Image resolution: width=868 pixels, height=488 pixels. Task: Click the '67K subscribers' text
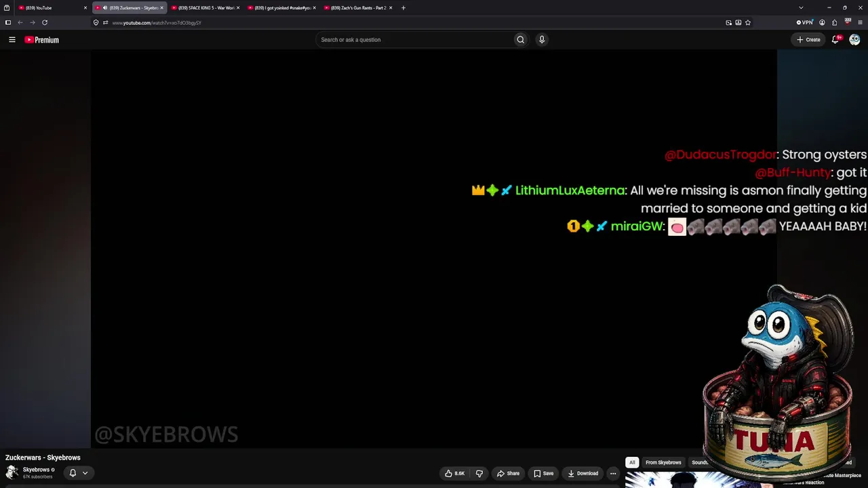(x=37, y=477)
